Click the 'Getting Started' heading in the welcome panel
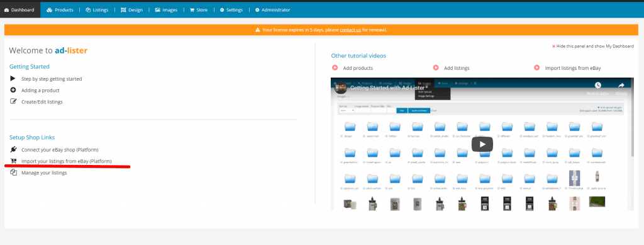Viewport: 644px width, 245px height. (x=29, y=66)
